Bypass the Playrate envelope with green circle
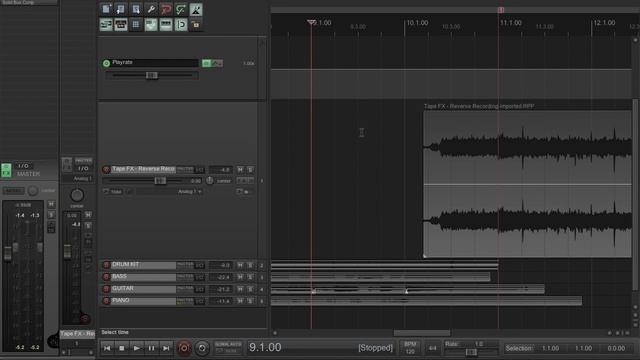Viewport: 640px width, 360px height. (106, 63)
